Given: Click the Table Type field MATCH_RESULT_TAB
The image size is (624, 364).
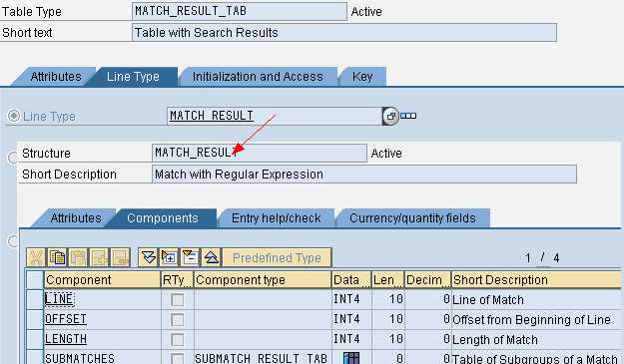Looking at the screenshot, I should pos(240,11).
